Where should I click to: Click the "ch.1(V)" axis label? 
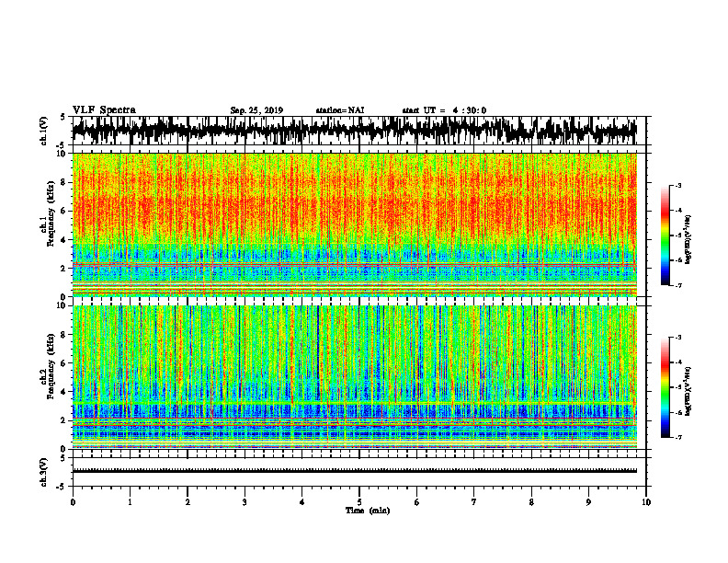[44, 131]
